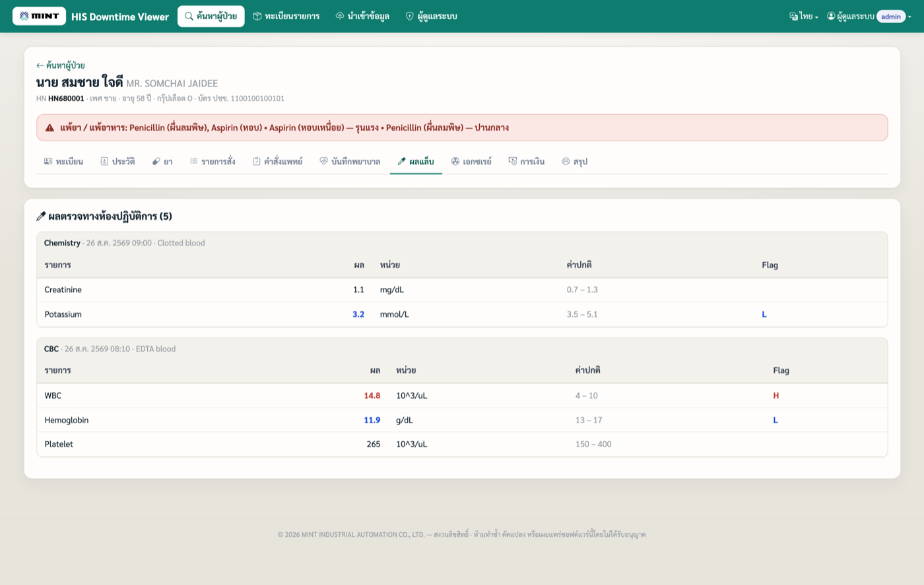Click the MINT logo in header
The width and height of the screenshot is (924, 585).
click(x=39, y=16)
